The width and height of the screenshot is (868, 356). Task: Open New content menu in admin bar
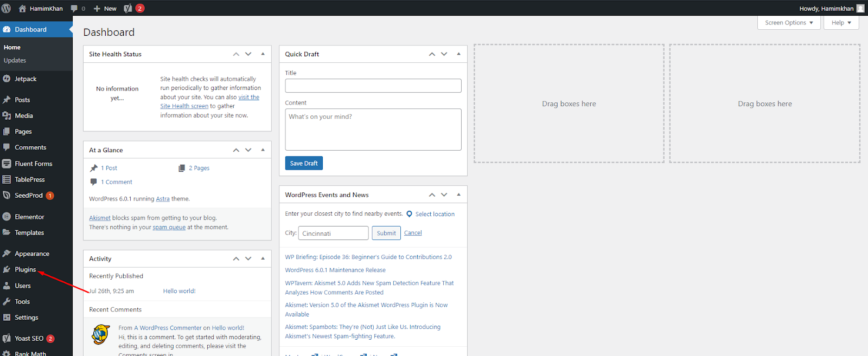(x=105, y=8)
